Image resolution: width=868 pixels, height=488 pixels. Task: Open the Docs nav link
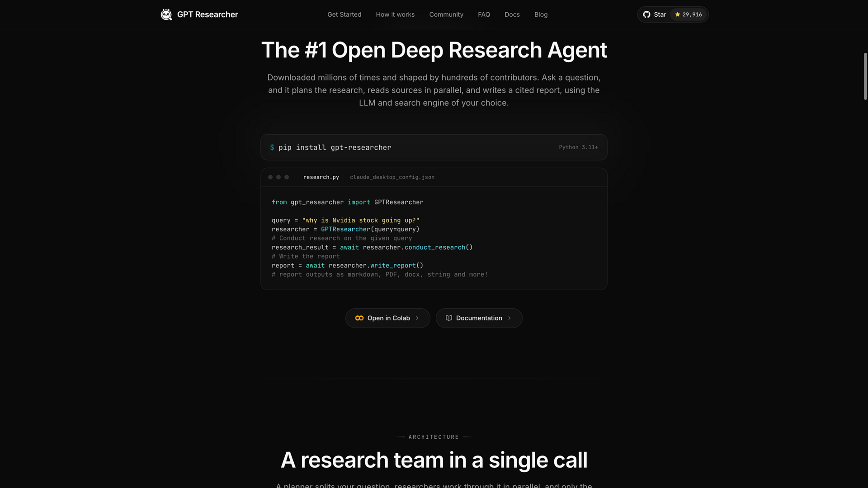(512, 14)
